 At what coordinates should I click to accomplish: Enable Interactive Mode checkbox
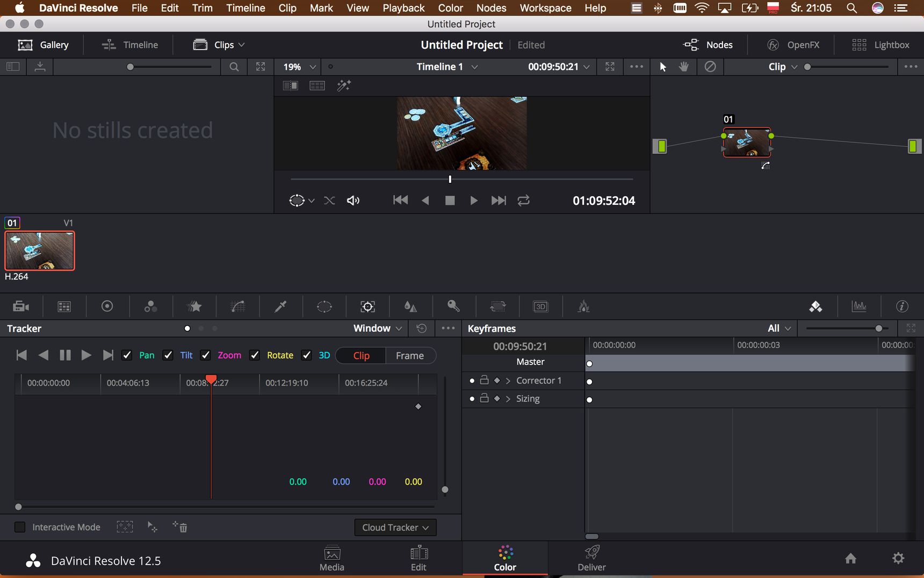pyautogui.click(x=20, y=527)
